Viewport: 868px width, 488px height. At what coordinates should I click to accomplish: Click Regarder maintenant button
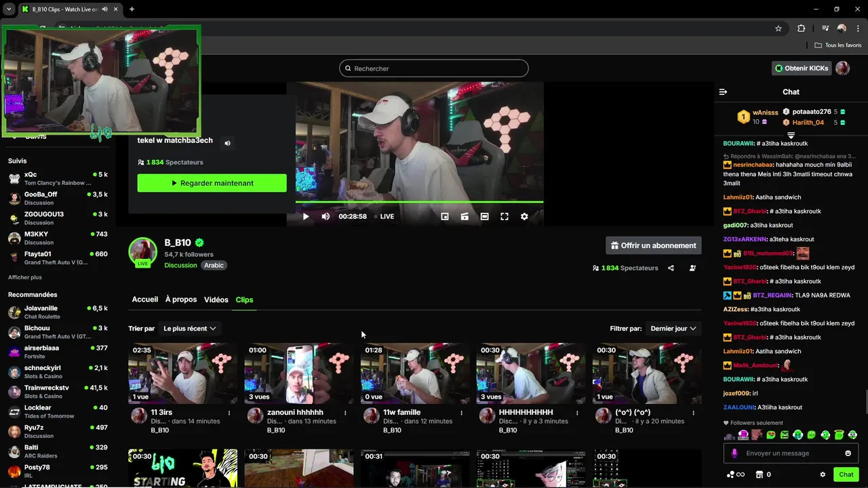tap(212, 183)
